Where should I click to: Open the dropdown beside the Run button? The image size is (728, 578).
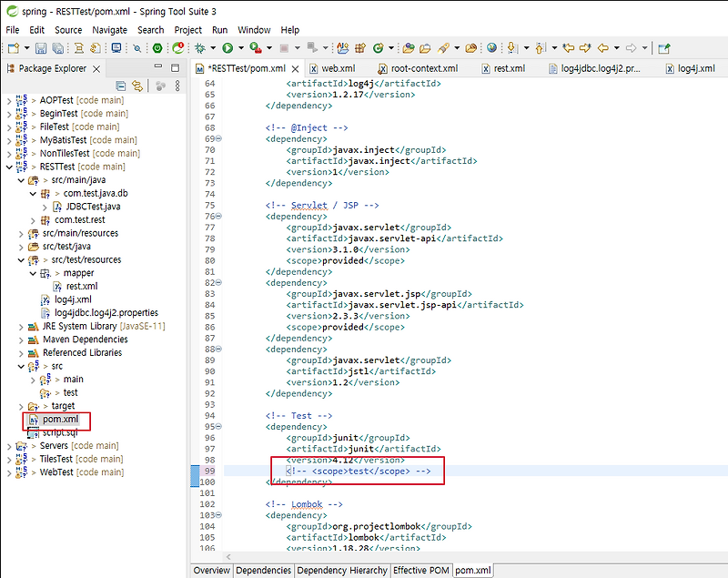point(241,46)
